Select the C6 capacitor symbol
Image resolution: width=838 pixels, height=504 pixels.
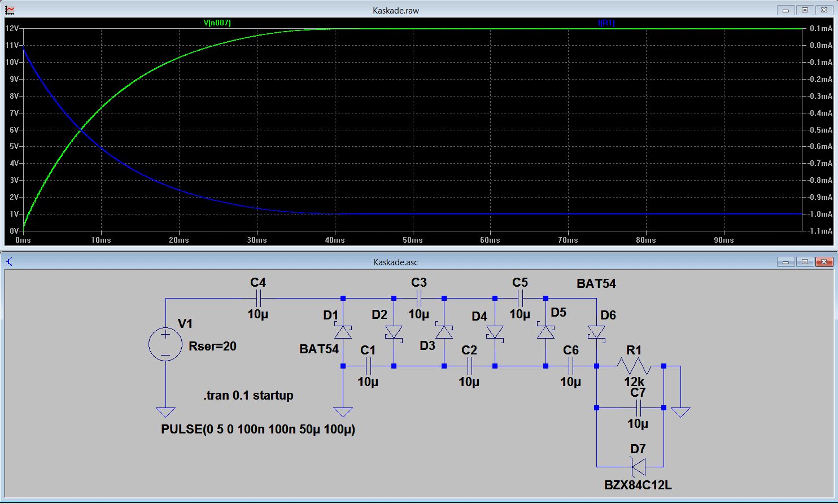[571, 366]
